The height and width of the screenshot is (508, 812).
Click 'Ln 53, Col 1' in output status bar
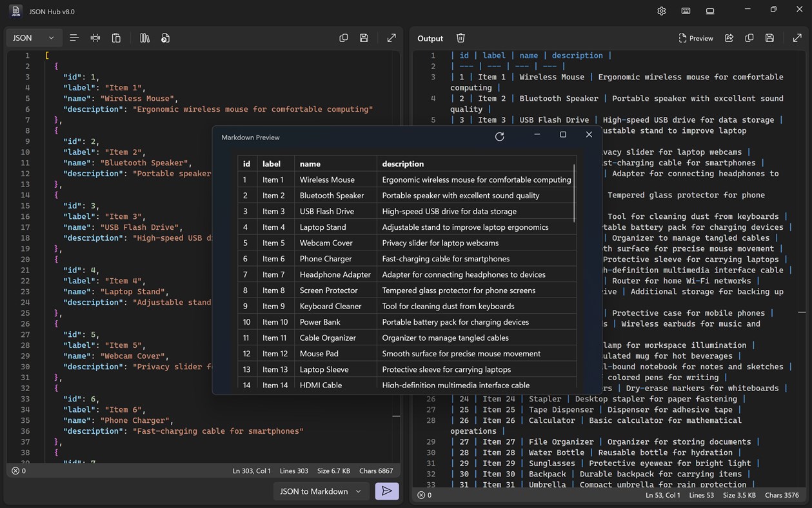(663, 495)
